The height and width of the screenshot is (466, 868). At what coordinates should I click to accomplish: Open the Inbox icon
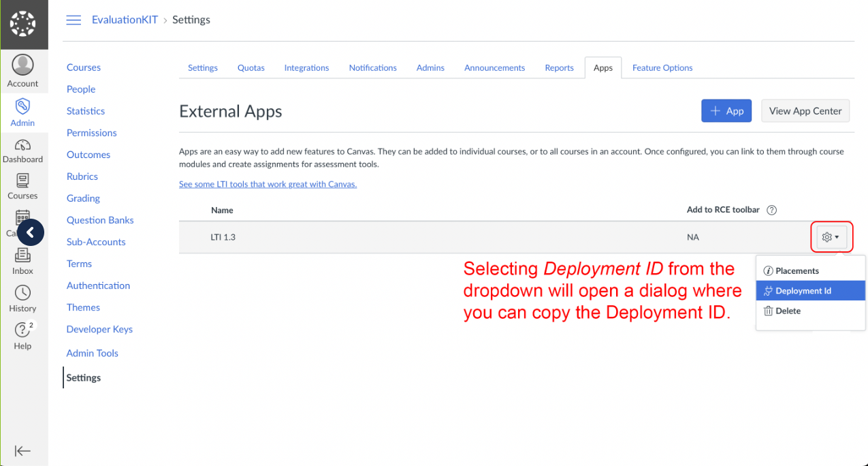click(x=23, y=256)
